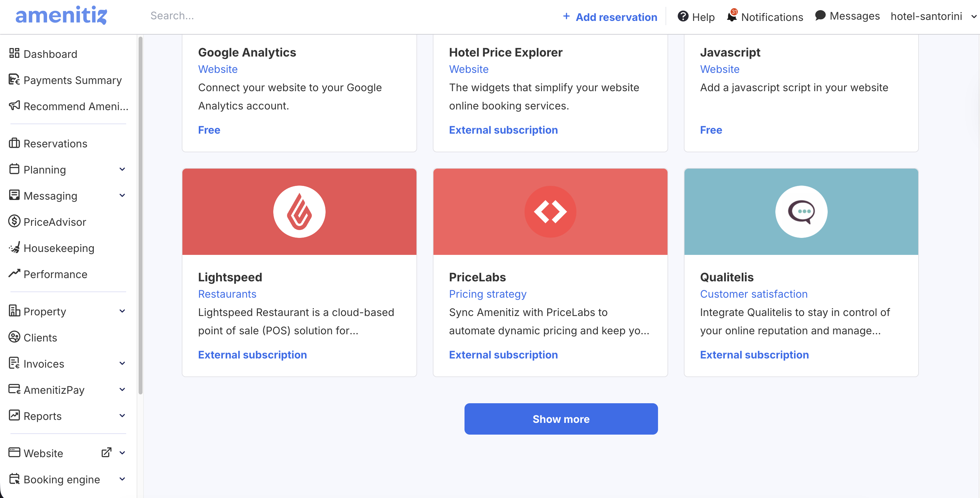Expand the Booking engine chevron
Viewport: 980px width, 498px height.
coord(122,479)
